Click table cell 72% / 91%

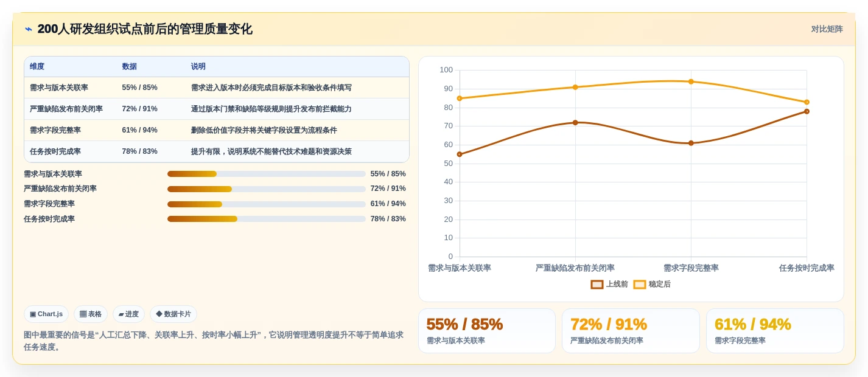coord(139,109)
